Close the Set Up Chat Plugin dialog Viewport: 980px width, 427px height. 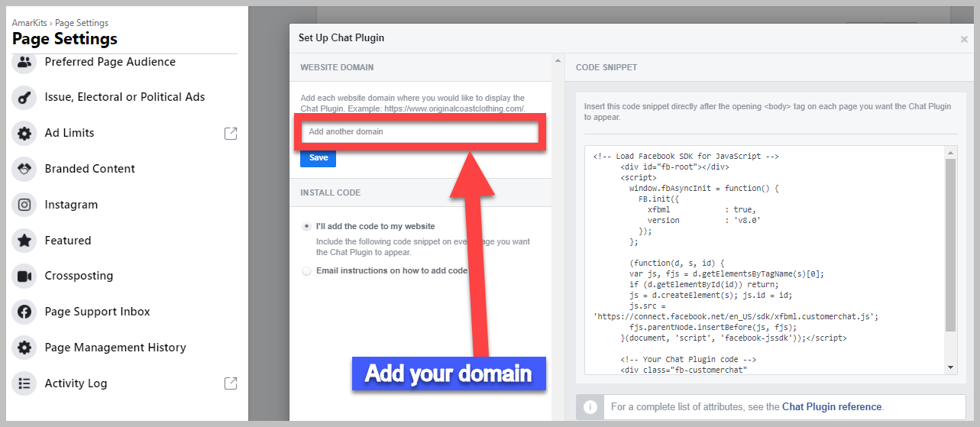point(964,39)
